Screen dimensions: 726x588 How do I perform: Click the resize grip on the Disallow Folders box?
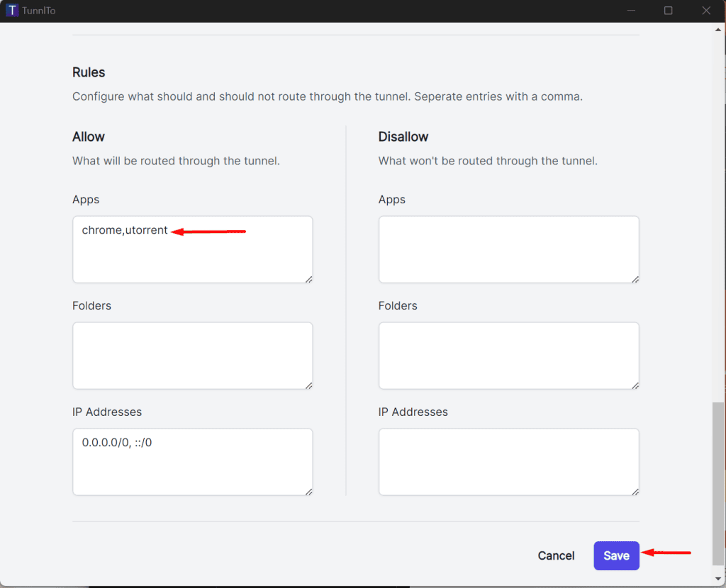(635, 385)
